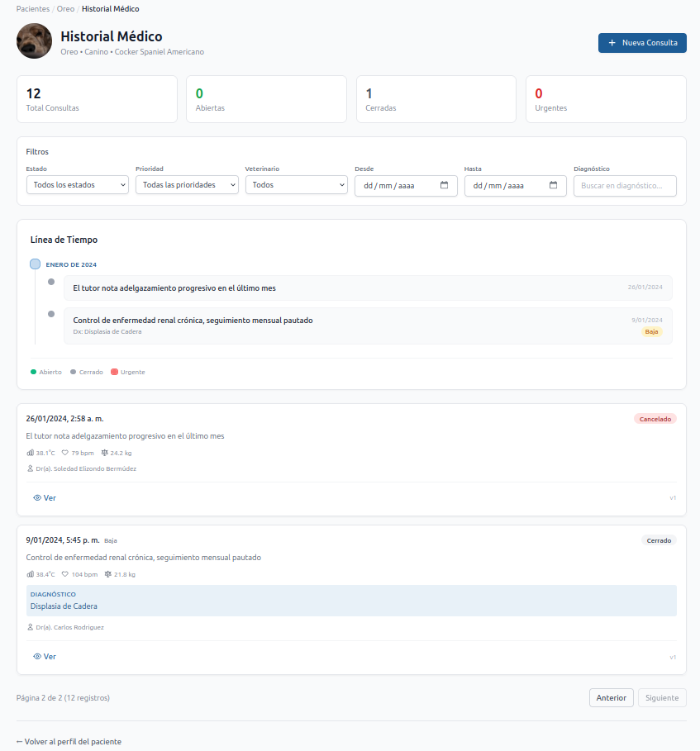
Task: Click the Cerradas stat card
Action: pyautogui.click(x=436, y=99)
